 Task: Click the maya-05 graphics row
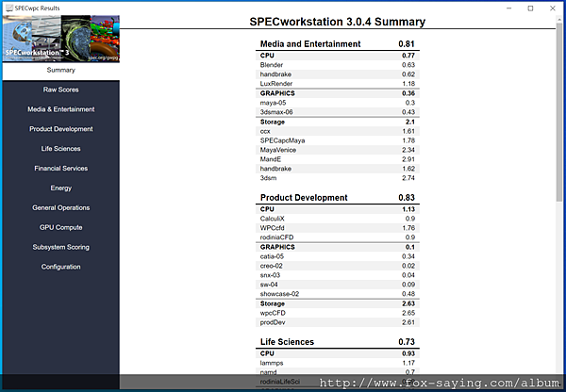tap(338, 103)
